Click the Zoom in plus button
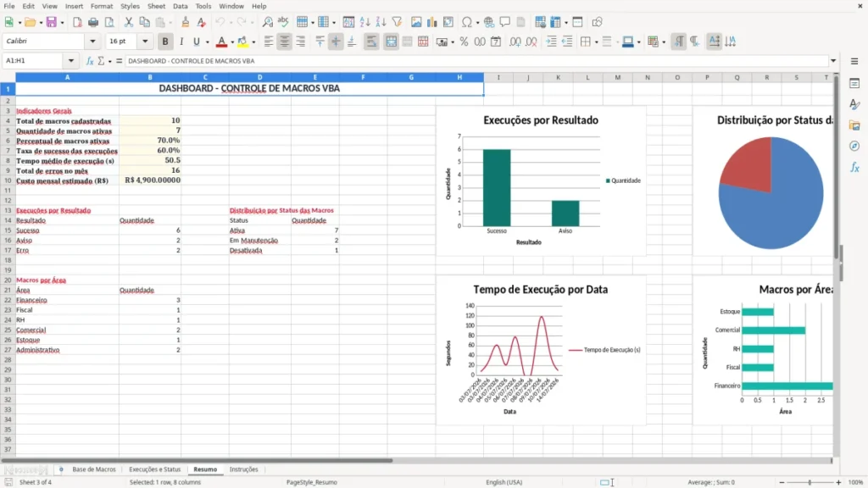The width and height of the screenshot is (868, 488). pos(838,482)
